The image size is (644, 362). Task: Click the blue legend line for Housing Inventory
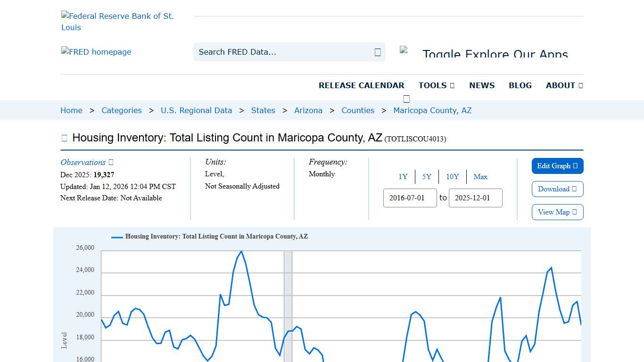point(116,237)
